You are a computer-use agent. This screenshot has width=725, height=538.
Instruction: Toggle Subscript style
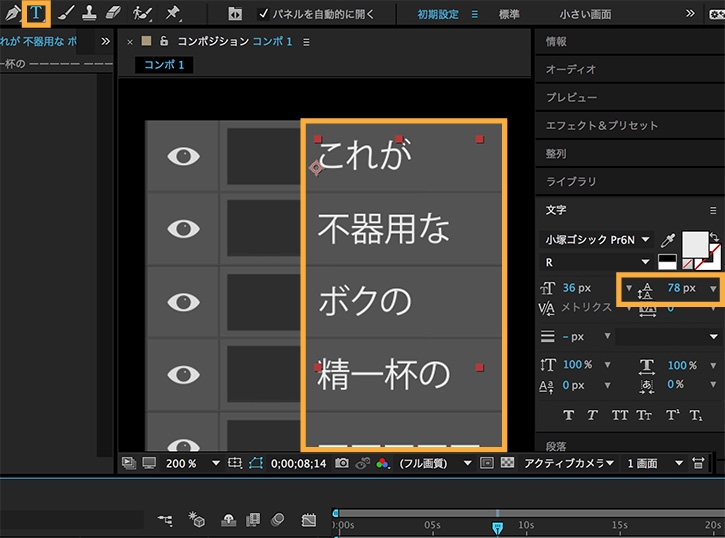click(696, 415)
